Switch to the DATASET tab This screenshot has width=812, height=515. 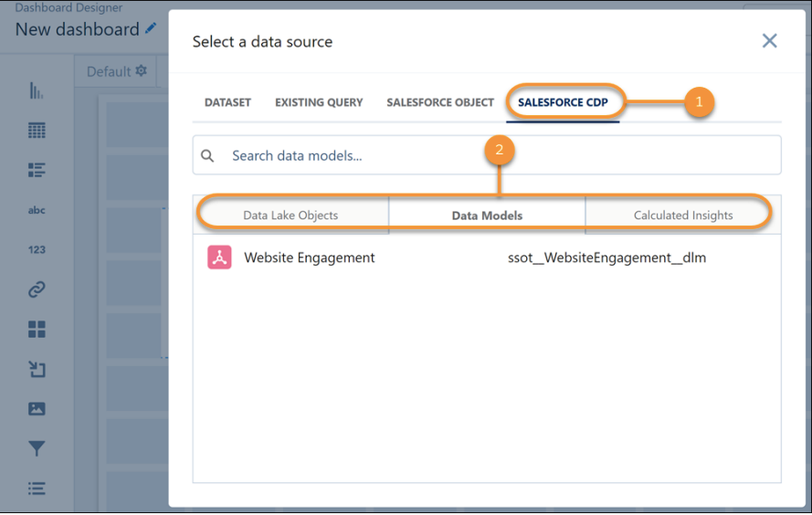(227, 102)
